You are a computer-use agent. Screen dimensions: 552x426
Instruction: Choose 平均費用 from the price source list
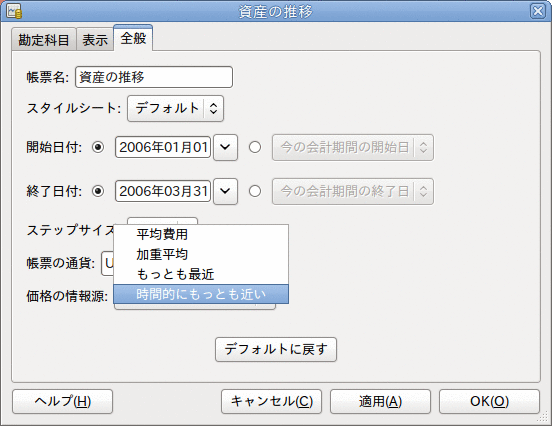point(201,234)
